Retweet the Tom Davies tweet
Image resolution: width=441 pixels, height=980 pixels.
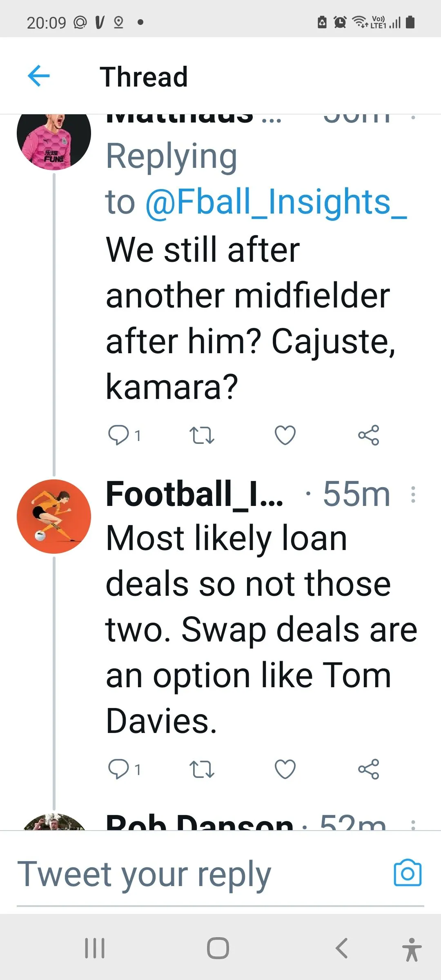202,770
